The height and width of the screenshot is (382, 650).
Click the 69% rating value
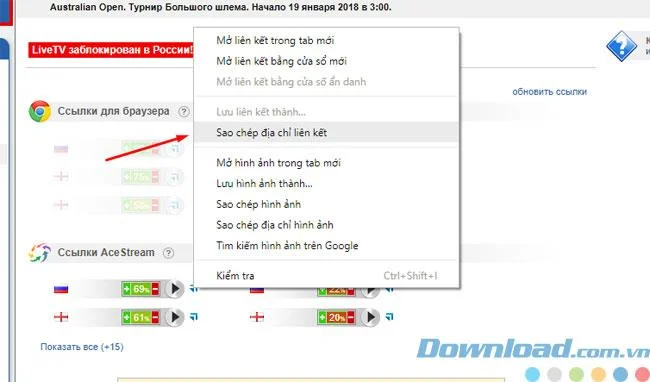pyautogui.click(x=141, y=289)
